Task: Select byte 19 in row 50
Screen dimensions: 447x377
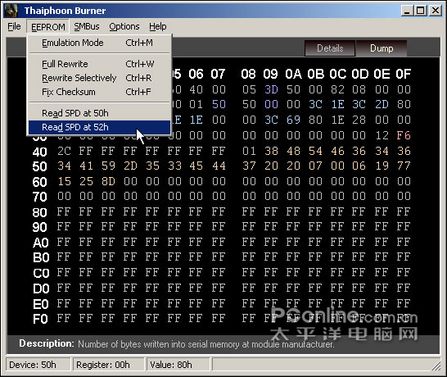Action: coord(382,166)
